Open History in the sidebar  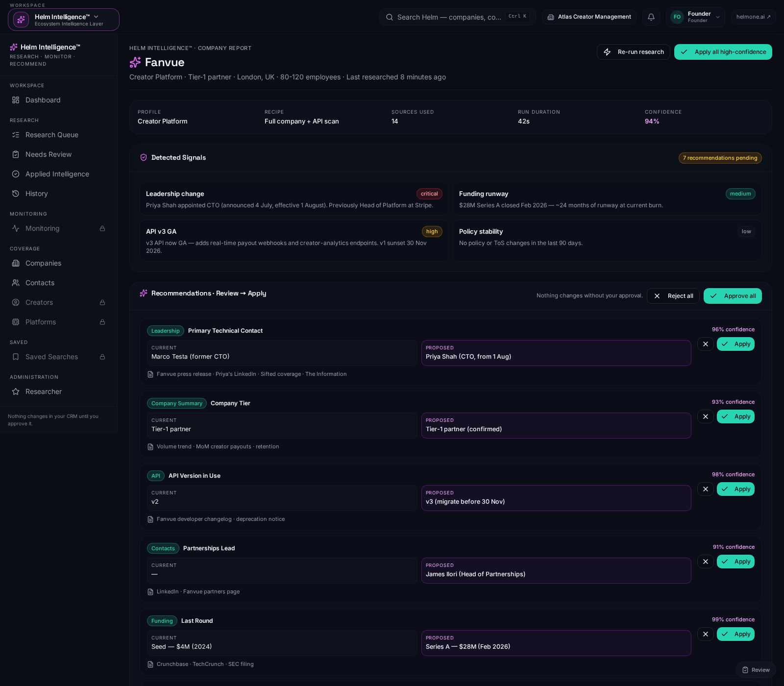(x=59, y=194)
